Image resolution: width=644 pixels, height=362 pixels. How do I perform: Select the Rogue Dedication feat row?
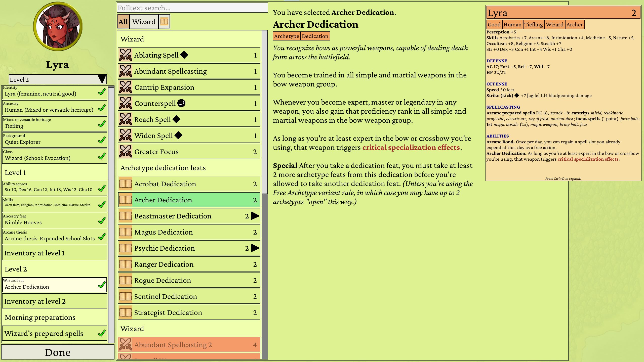tap(189, 280)
